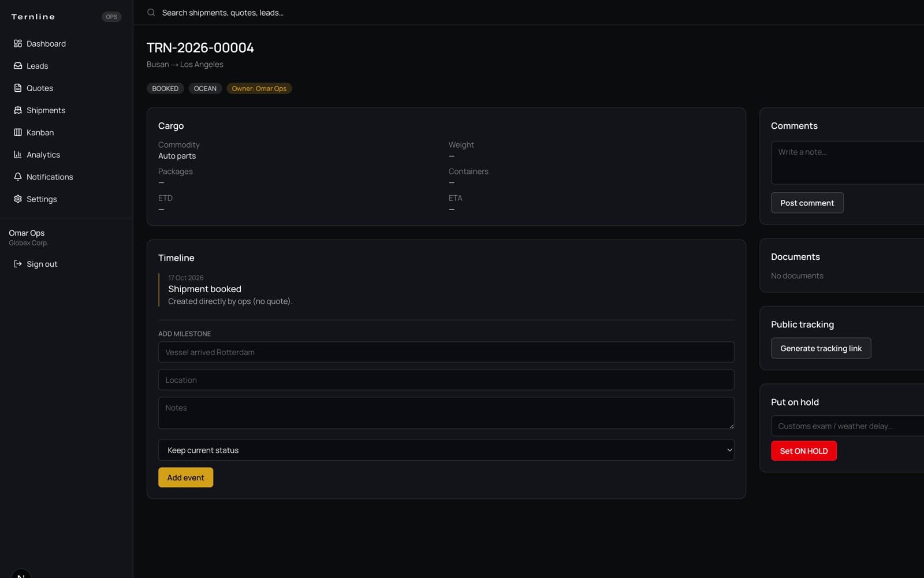Image resolution: width=924 pixels, height=578 pixels.
Task: Click the red Set ON HOLD button
Action: (803, 451)
